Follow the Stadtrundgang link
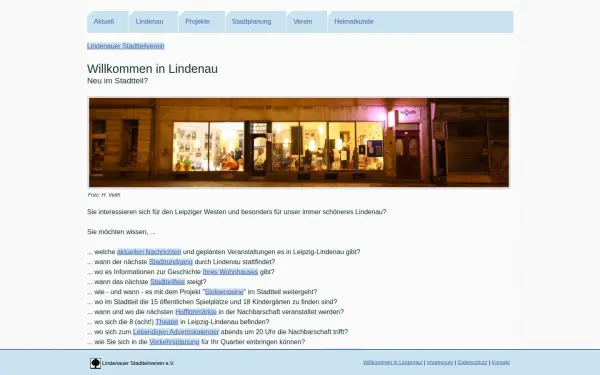This screenshot has height=375, width=600. (171, 262)
